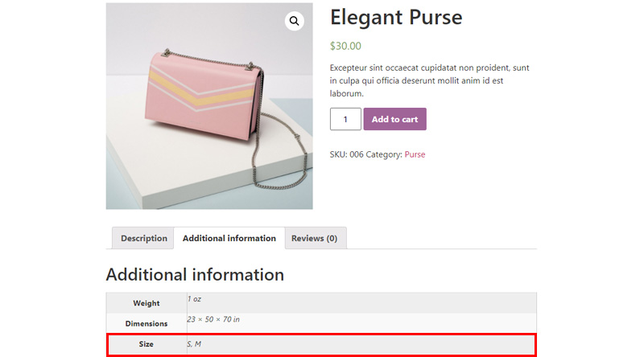Click the pink purse product image
Screen dimensions: 644x357
(x=209, y=106)
